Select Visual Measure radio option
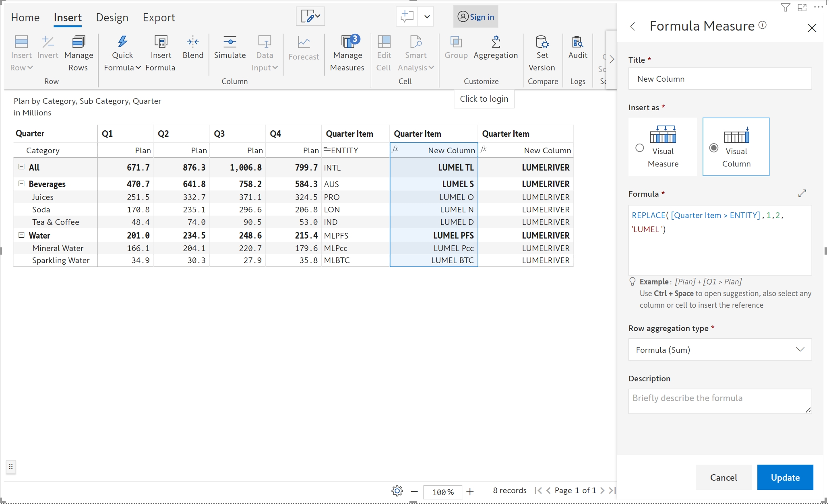 pyautogui.click(x=639, y=148)
